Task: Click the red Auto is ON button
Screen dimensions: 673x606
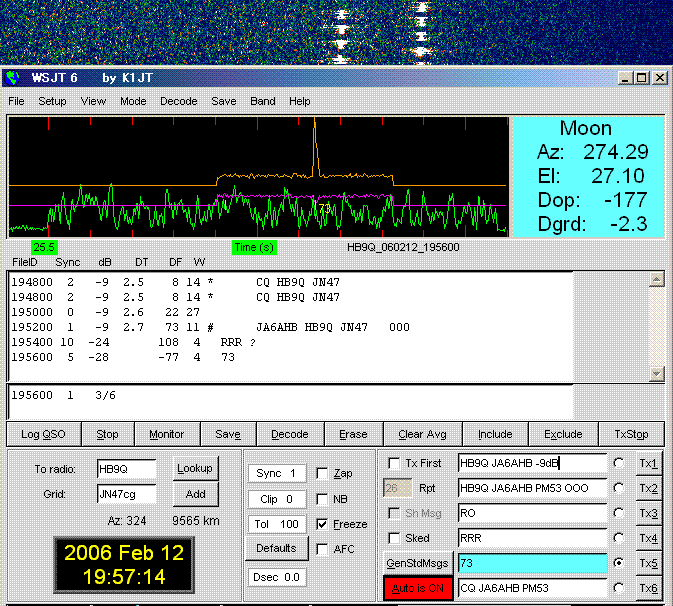Action: tap(418, 588)
